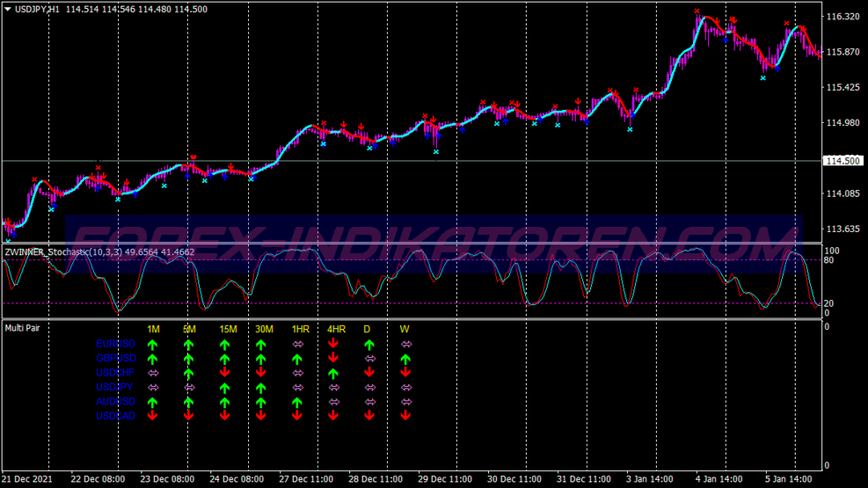Click the AUDUSD 5M up arrow
Viewport: 868px width, 488px height.
point(189,402)
